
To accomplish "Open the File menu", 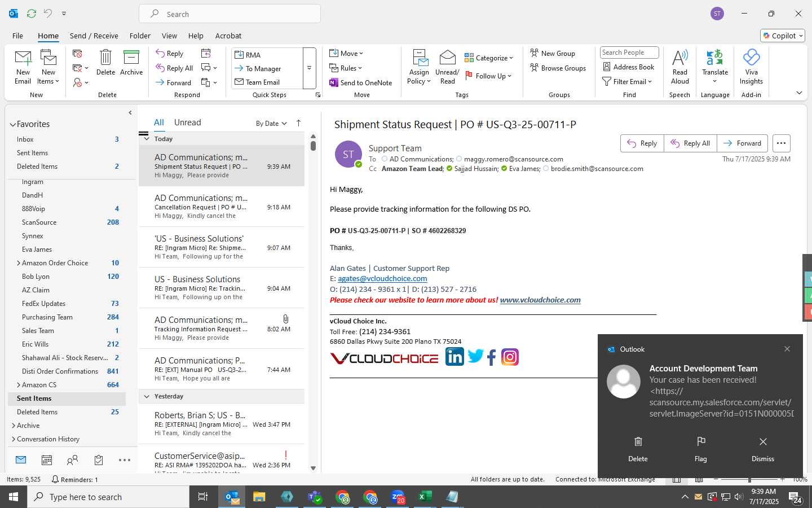I will coord(17,36).
